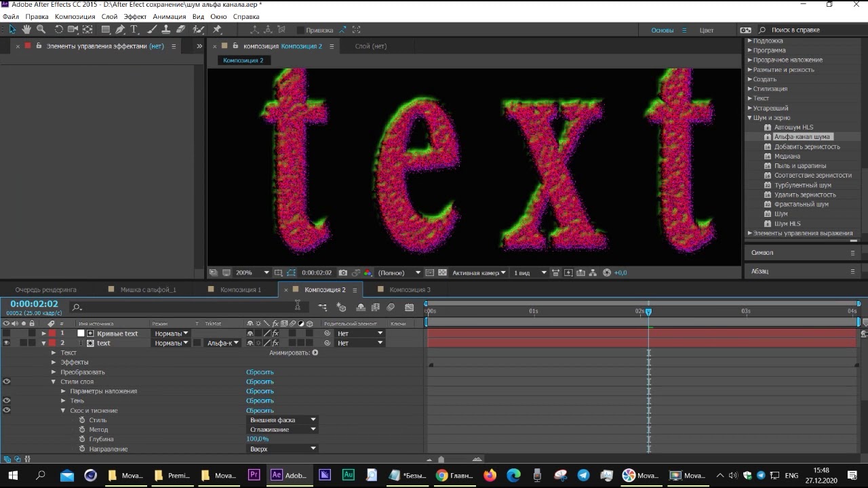Viewport: 868px width, 488px height.
Task: Select the Eraser tool
Action: (x=180, y=30)
